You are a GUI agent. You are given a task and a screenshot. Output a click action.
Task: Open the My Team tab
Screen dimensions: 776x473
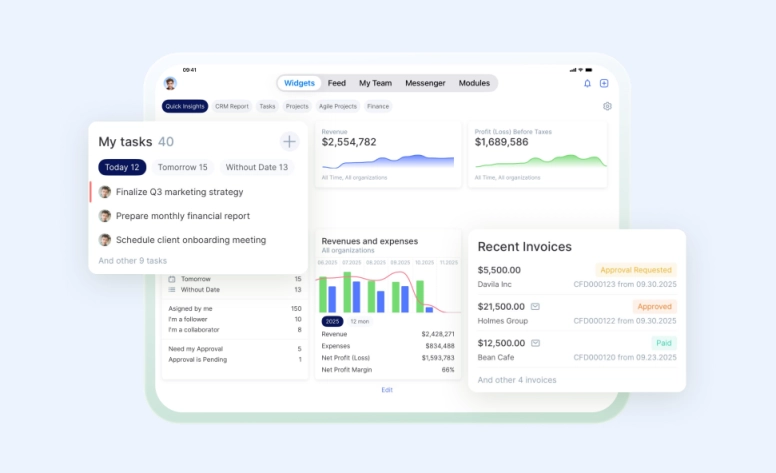tap(375, 83)
